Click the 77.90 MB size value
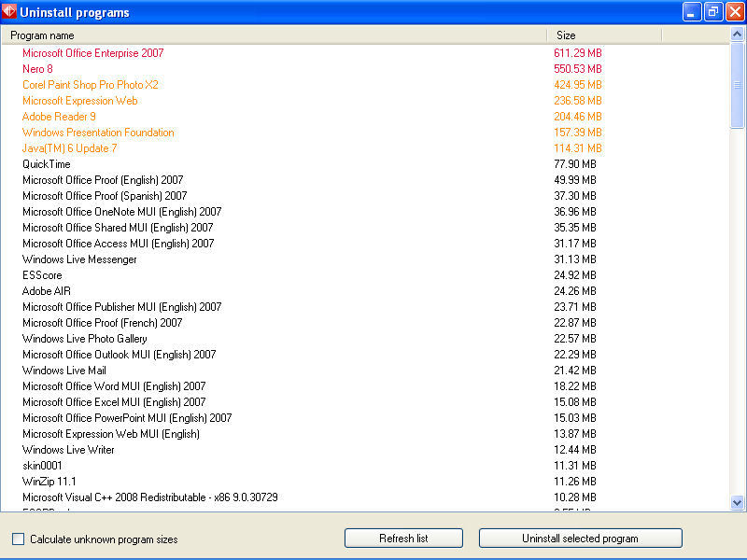Viewport: 747px width, 560px height. pos(575,164)
